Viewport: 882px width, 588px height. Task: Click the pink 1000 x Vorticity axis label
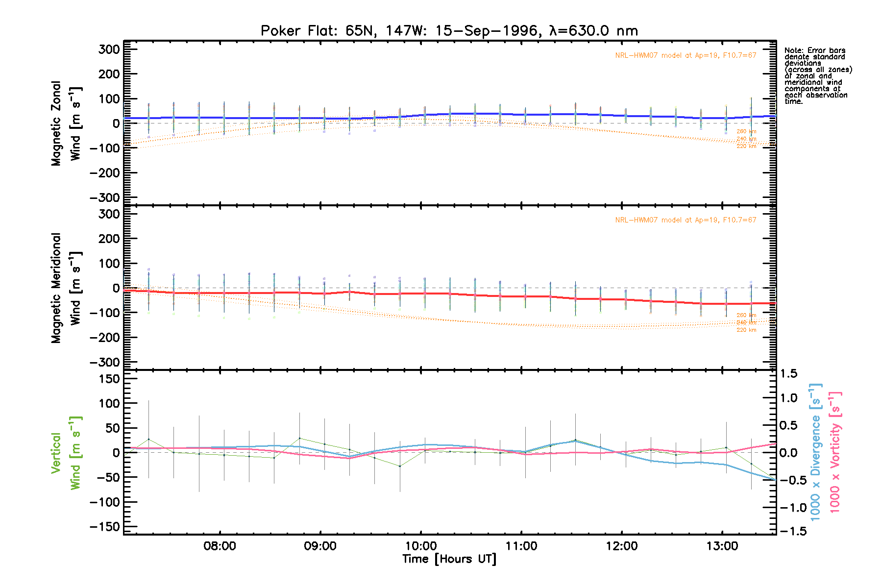pos(835,453)
